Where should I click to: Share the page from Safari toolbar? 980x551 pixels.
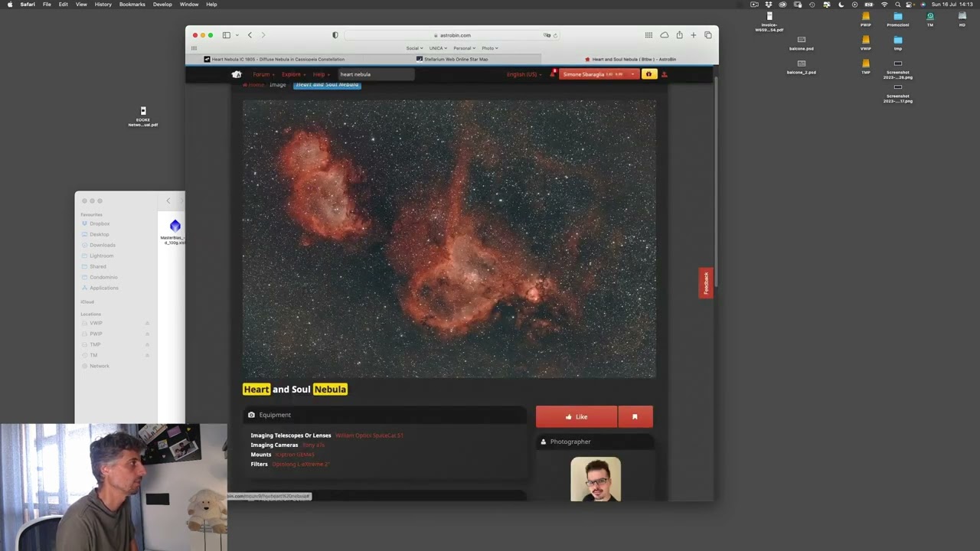coord(679,35)
